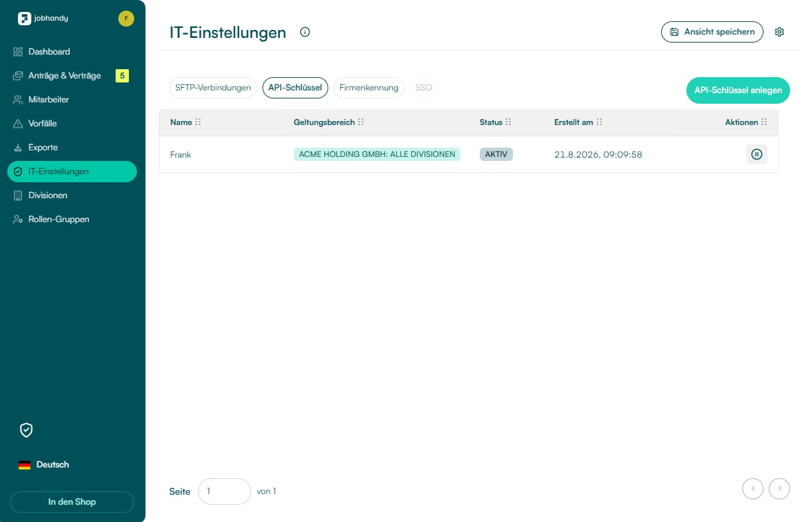Click the Rollen-Gruppen user icon

(18, 219)
